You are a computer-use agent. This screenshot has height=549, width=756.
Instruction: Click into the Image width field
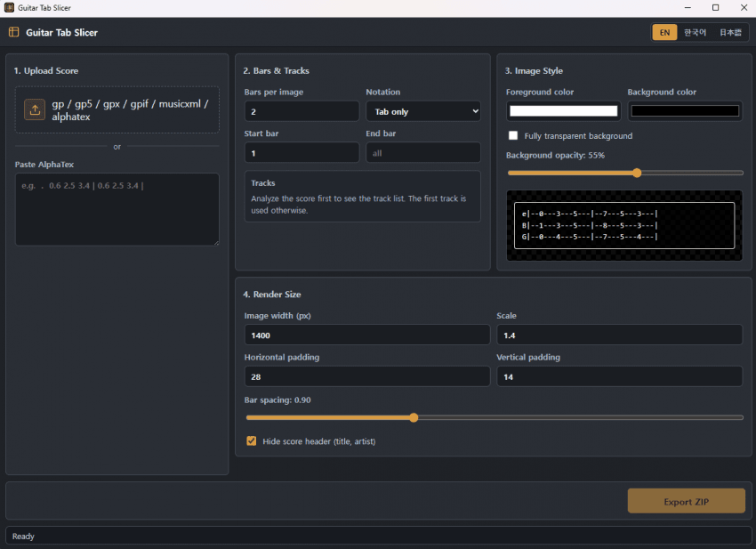click(367, 335)
